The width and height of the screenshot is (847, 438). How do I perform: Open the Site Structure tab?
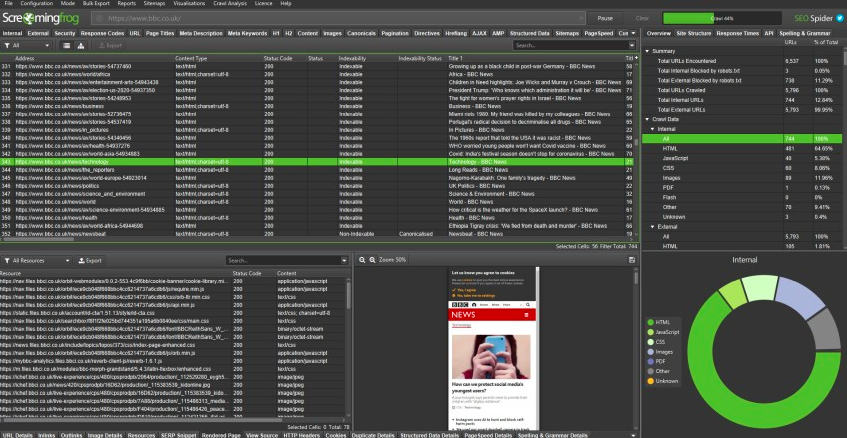point(694,33)
